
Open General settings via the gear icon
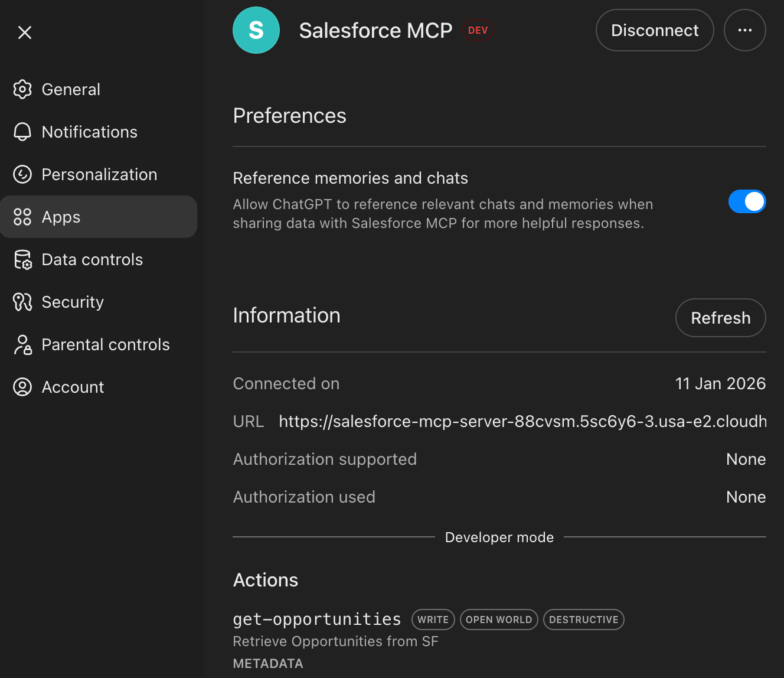[x=22, y=89]
